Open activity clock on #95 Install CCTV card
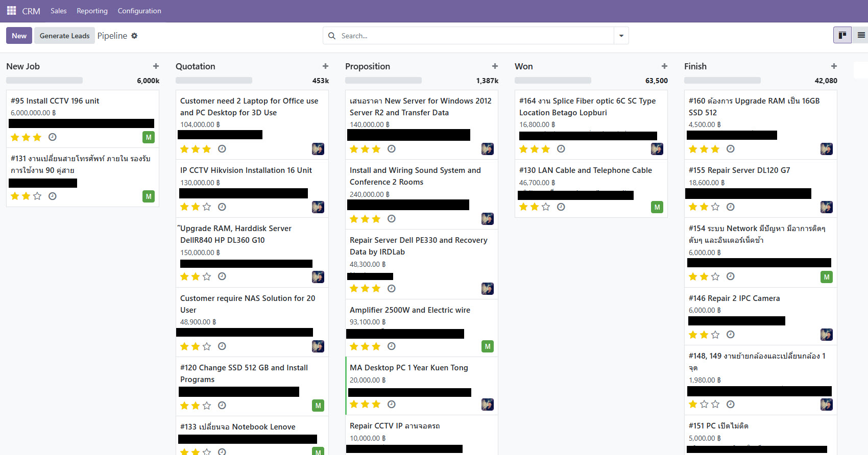 (53, 137)
